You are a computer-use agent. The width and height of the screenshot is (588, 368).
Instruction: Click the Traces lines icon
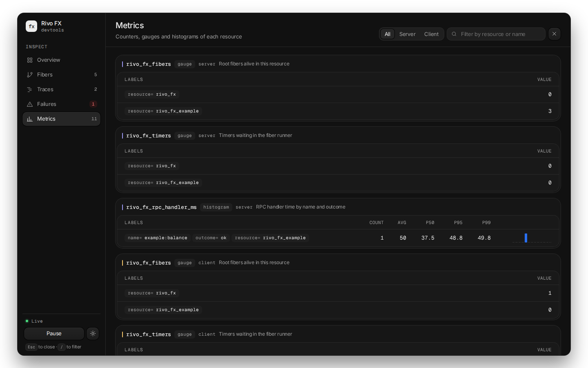(30, 90)
